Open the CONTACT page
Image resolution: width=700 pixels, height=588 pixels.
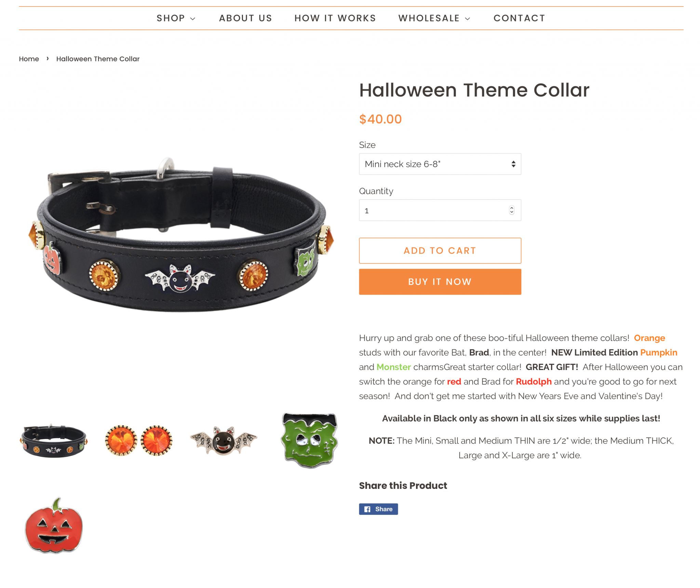519,18
